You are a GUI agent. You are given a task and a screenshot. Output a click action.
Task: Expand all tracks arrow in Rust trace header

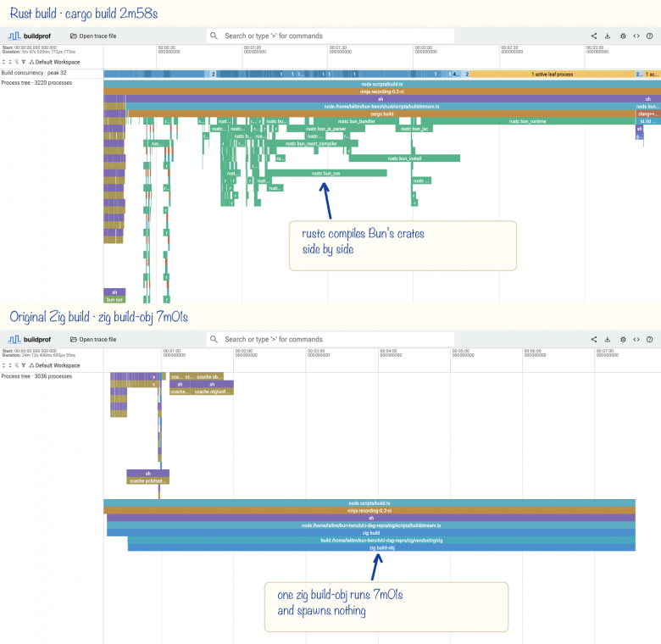(x=3, y=62)
